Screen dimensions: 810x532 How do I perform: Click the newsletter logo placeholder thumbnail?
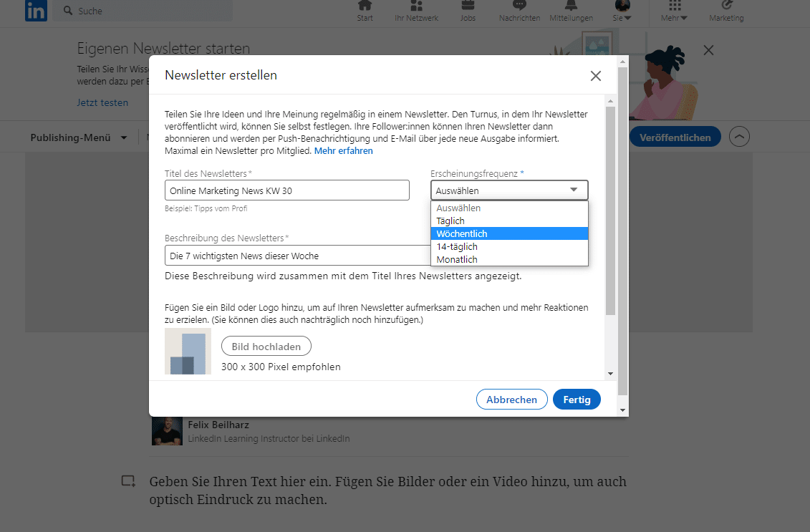click(188, 352)
